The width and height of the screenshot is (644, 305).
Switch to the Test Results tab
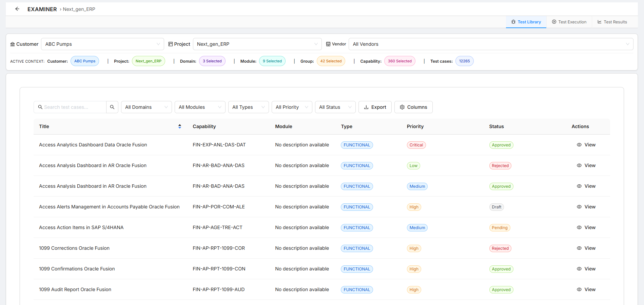click(612, 22)
